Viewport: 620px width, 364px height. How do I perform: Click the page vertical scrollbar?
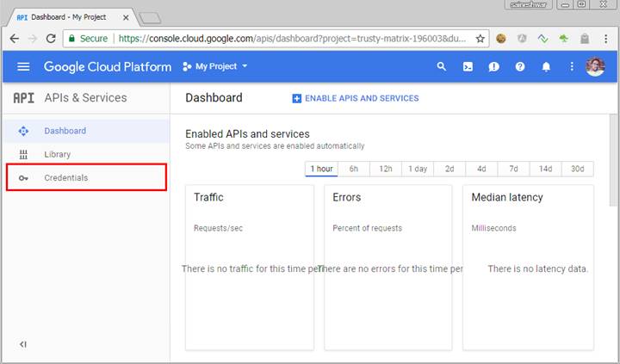(614, 162)
